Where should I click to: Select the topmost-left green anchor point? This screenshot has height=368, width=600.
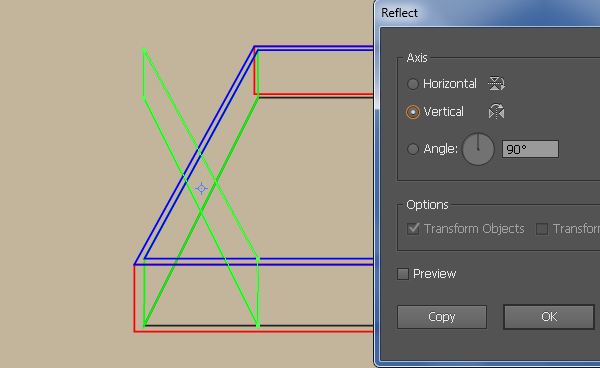pos(144,49)
